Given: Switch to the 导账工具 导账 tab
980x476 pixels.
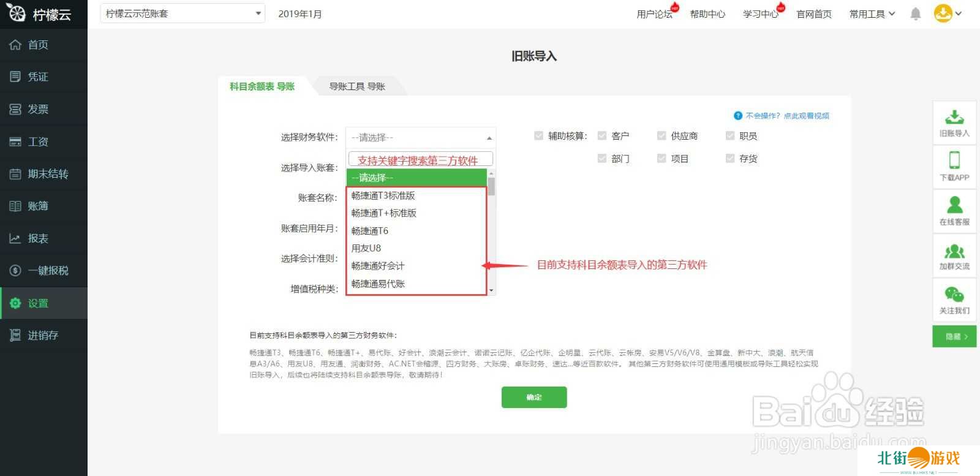Looking at the screenshot, I should [357, 86].
